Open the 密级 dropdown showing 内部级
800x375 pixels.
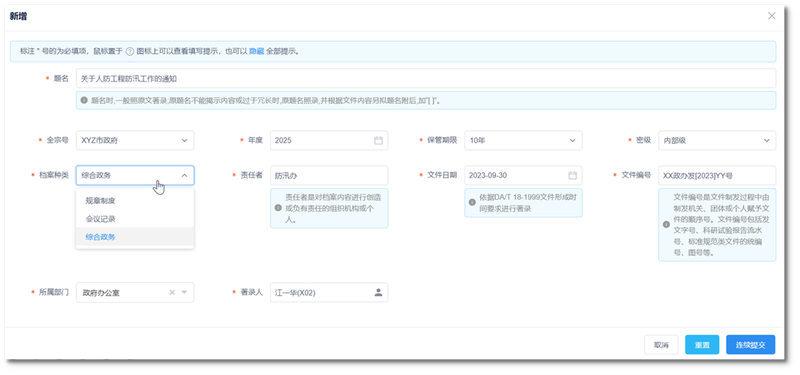[x=717, y=140]
